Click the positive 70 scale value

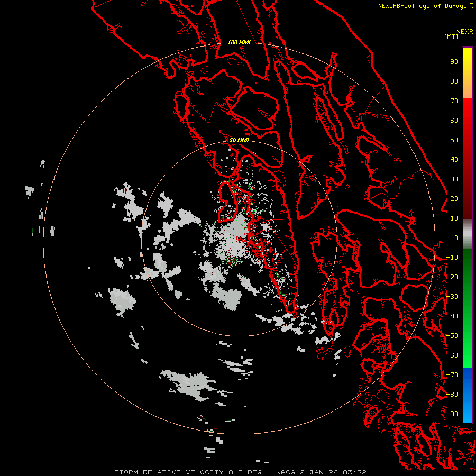click(454, 101)
